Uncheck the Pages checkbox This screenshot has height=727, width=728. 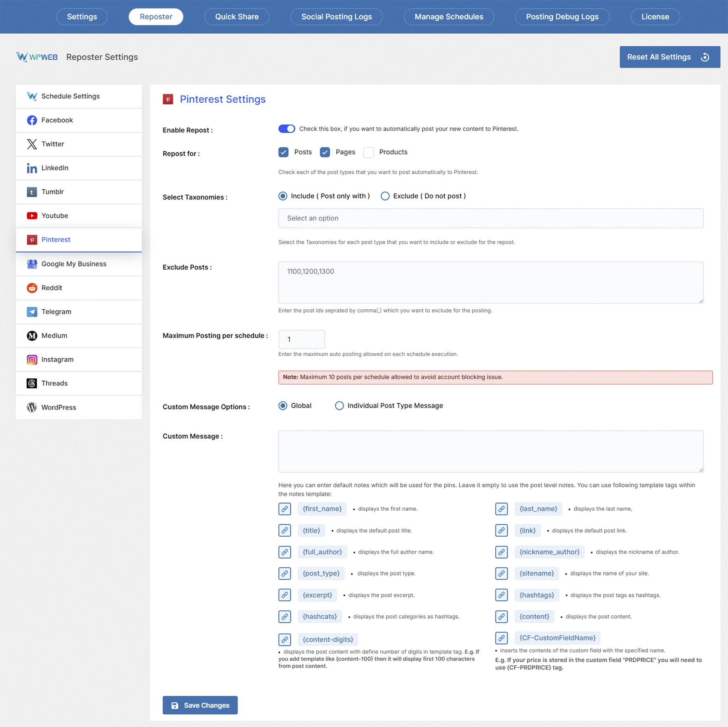(325, 152)
